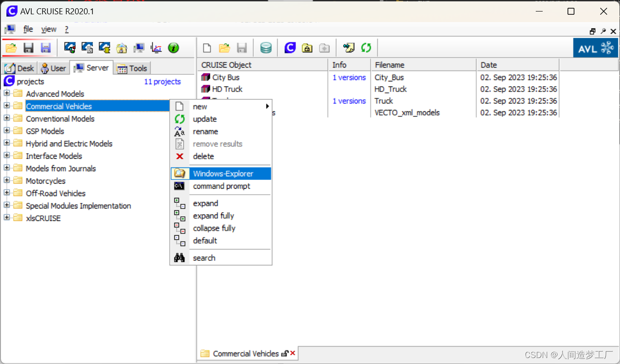Select the Special Modules Implementation folder
Viewport: 620px width, 364px height.
pyautogui.click(x=78, y=206)
